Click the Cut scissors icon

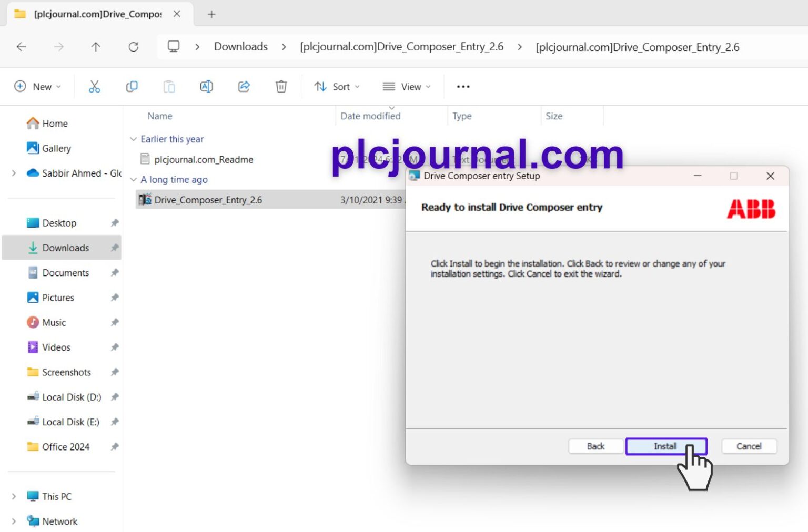pos(94,87)
